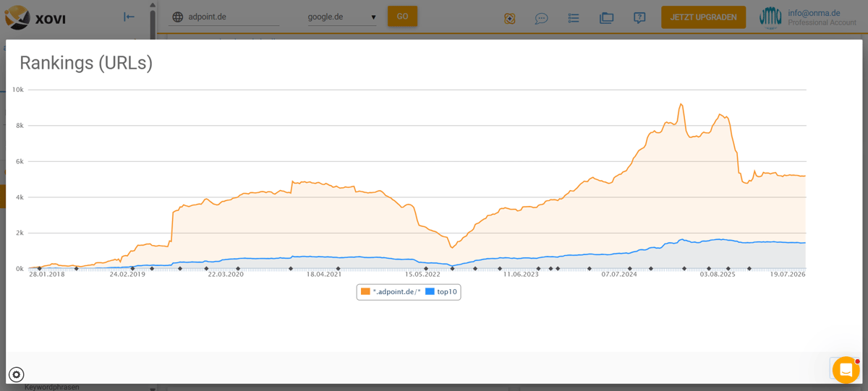Click the 11.06.2023 date label
Screen dimensions: 868x391
click(x=521, y=275)
